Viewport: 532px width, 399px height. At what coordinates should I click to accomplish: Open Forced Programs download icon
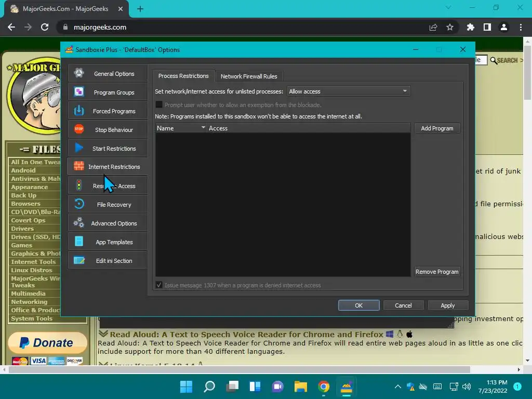79,111
